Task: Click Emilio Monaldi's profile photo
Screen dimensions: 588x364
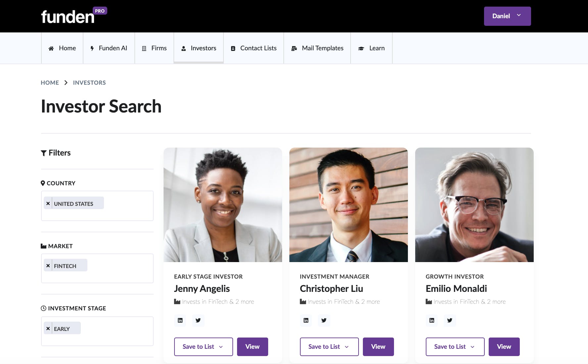Action: click(x=474, y=205)
